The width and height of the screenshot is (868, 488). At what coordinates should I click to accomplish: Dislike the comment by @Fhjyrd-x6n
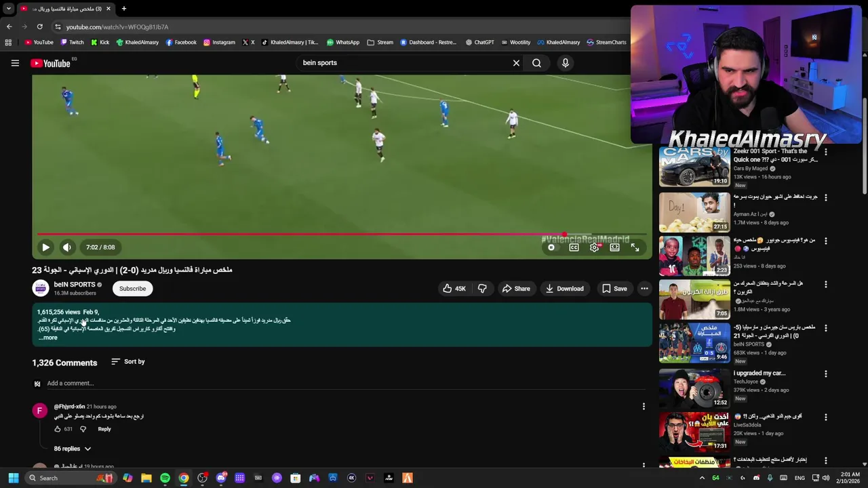pos(83,429)
